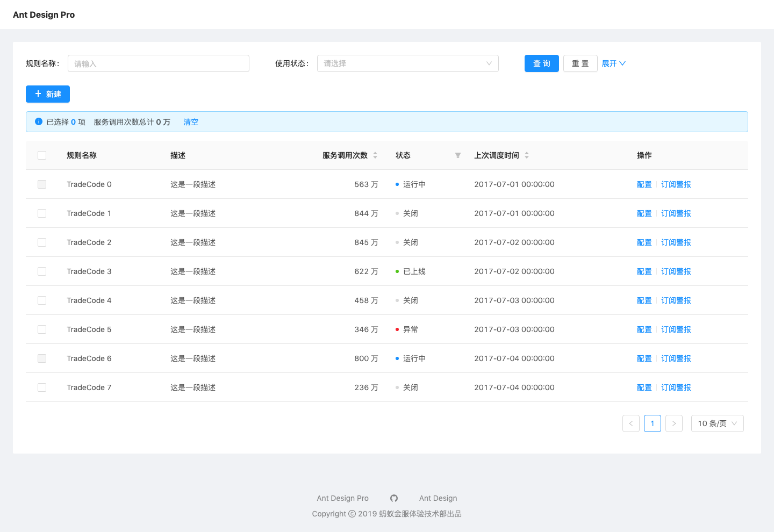Click 配置 for TradeCode 4

click(644, 300)
